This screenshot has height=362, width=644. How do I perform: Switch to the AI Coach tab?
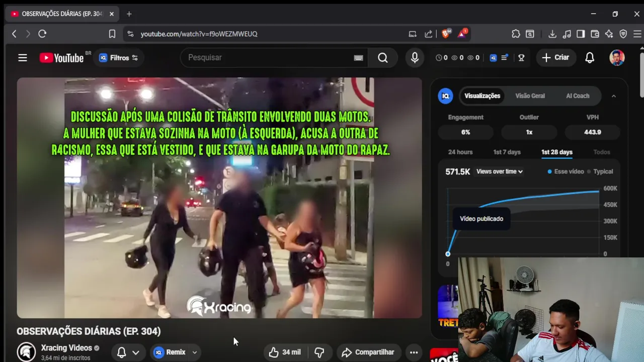pyautogui.click(x=578, y=96)
